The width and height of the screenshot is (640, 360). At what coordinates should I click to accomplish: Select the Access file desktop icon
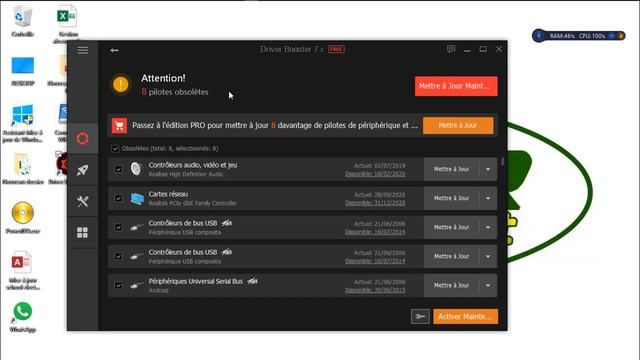(22, 271)
